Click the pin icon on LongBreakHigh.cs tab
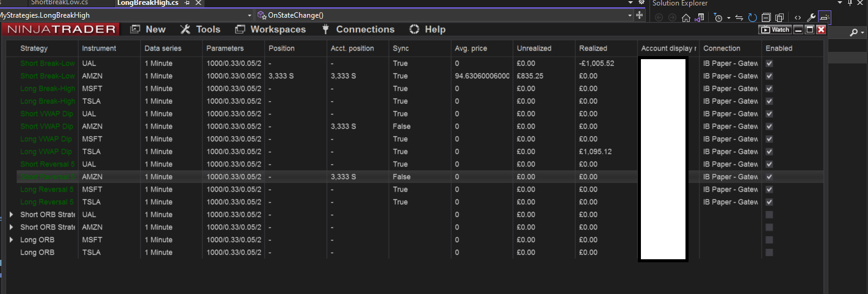This screenshot has width=868, height=294. pyautogui.click(x=187, y=3)
